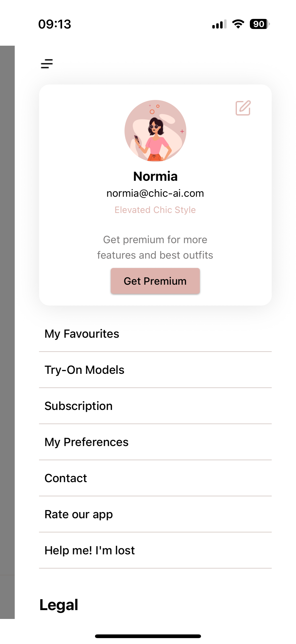Screen dimensions: 296x644
Task: Tap the 09:13 clock in status bar
Action: [55, 24]
